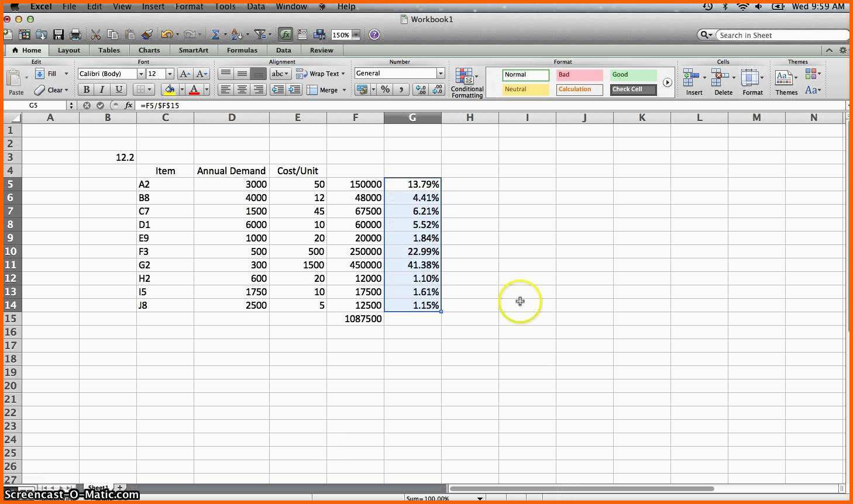Toggle Center Text alignment button
Viewport: 853px width, 504px height.
click(x=242, y=89)
